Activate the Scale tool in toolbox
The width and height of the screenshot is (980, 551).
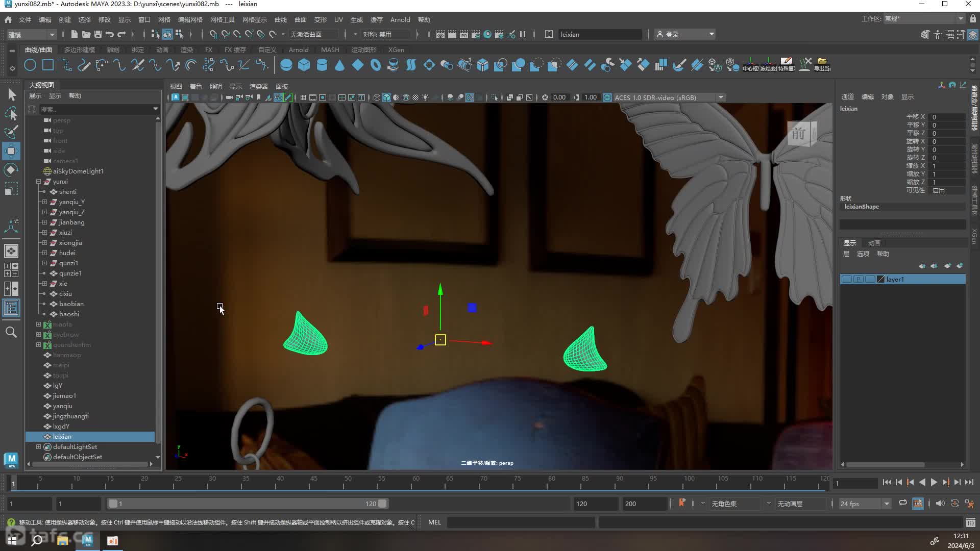(11, 189)
